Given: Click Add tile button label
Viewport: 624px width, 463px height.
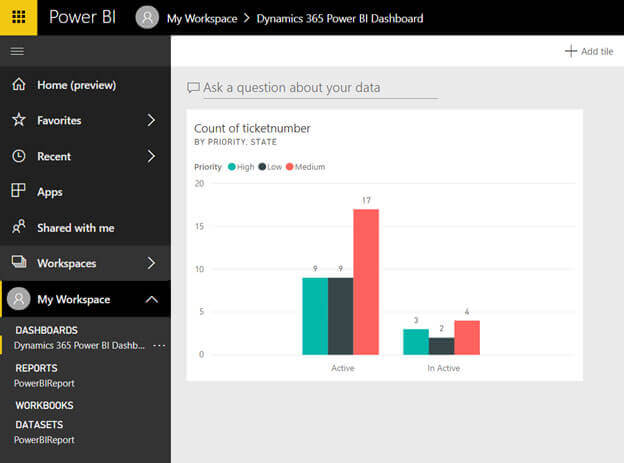Looking at the screenshot, I should click(x=597, y=51).
